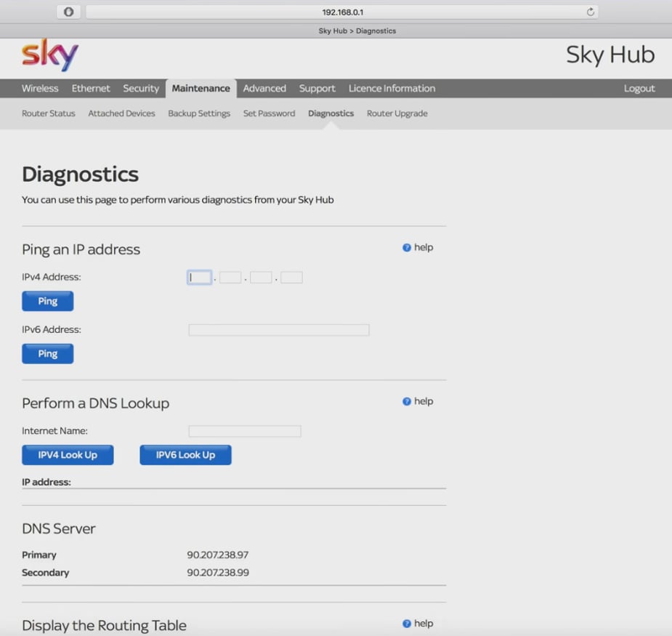Image resolution: width=672 pixels, height=636 pixels.
Task: Click the fourth IPv4 address octet field
Action: (x=291, y=278)
